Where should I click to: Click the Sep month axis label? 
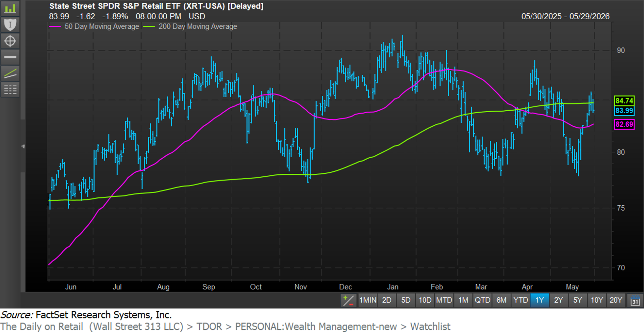(x=209, y=287)
